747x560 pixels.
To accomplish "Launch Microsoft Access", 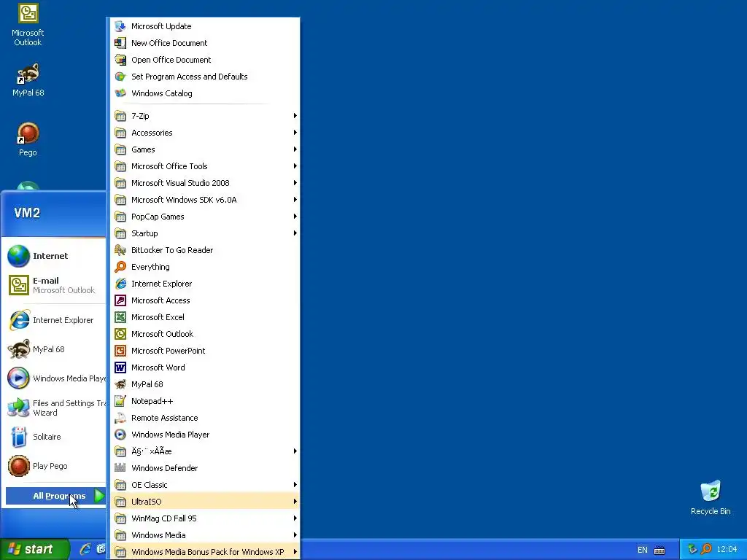I will point(205,300).
